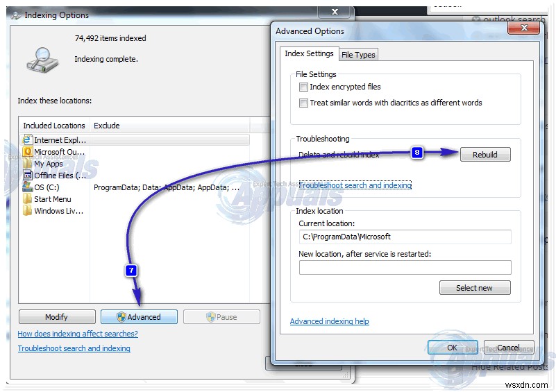Click the Offline Files location icon

tap(27, 175)
